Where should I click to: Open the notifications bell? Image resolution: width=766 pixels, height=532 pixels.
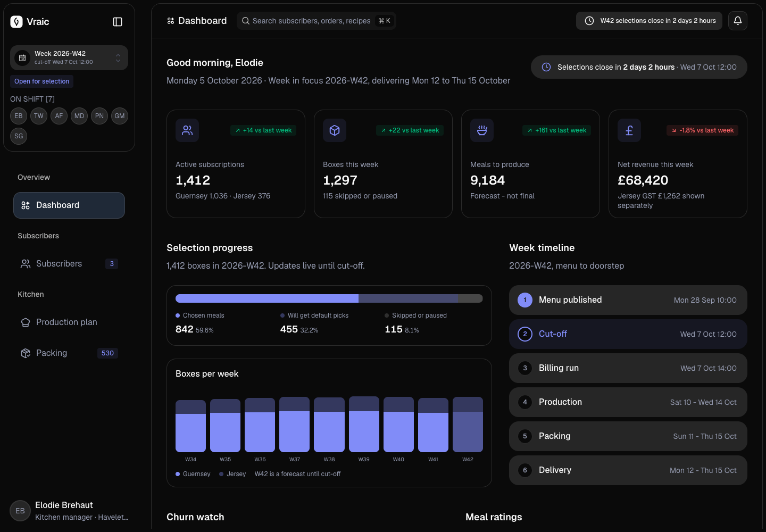738,21
